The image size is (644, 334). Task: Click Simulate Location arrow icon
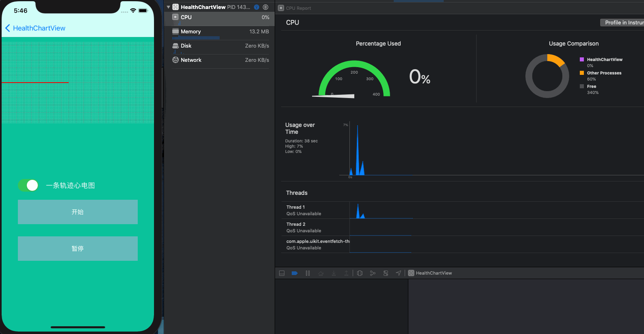pos(399,273)
